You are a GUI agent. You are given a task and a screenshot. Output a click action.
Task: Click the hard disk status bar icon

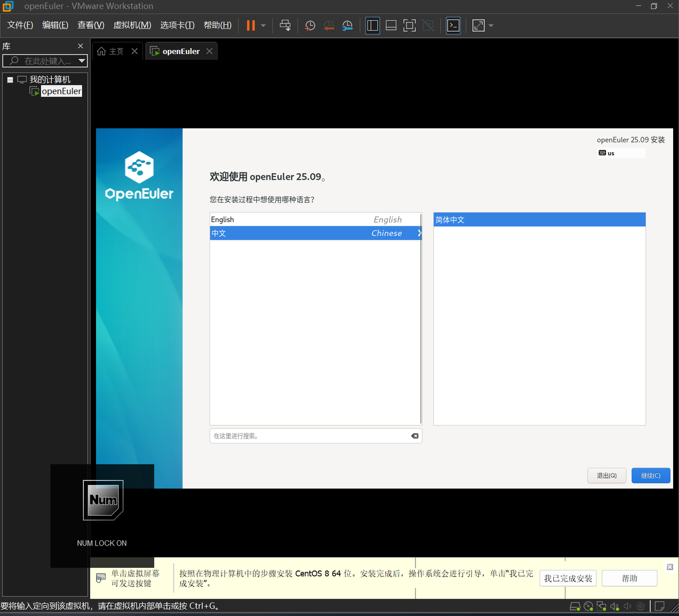tap(574, 606)
